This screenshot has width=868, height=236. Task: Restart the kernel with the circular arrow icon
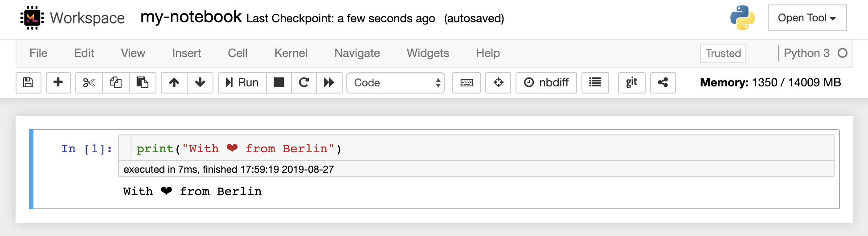(x=304, y=83)
